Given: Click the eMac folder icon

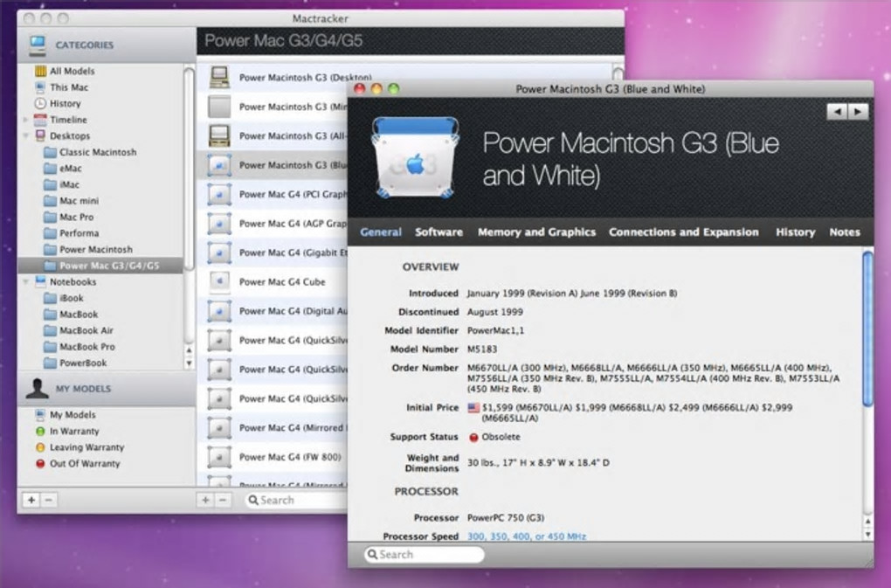Looking at the screenshot, I should coord(50,168).
